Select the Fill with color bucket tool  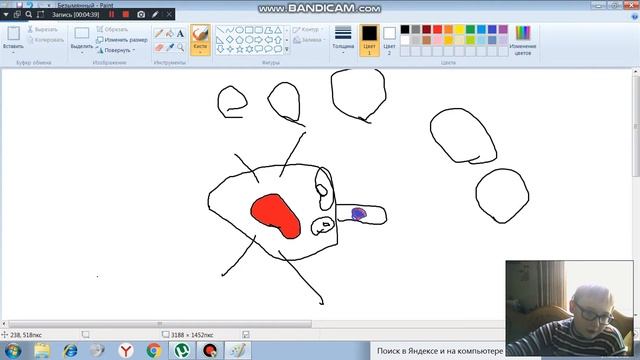click(169, 33)
